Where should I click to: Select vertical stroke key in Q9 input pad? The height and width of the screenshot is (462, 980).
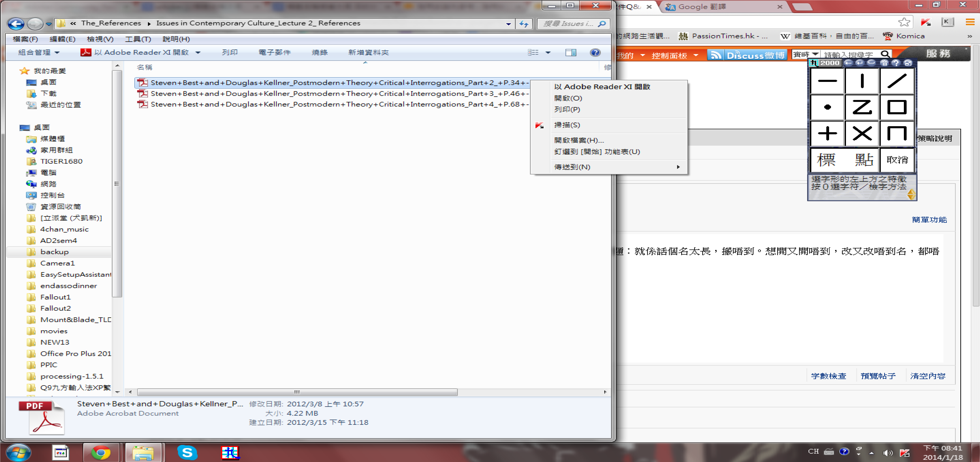pyautogui.click(x=862, y=81)
